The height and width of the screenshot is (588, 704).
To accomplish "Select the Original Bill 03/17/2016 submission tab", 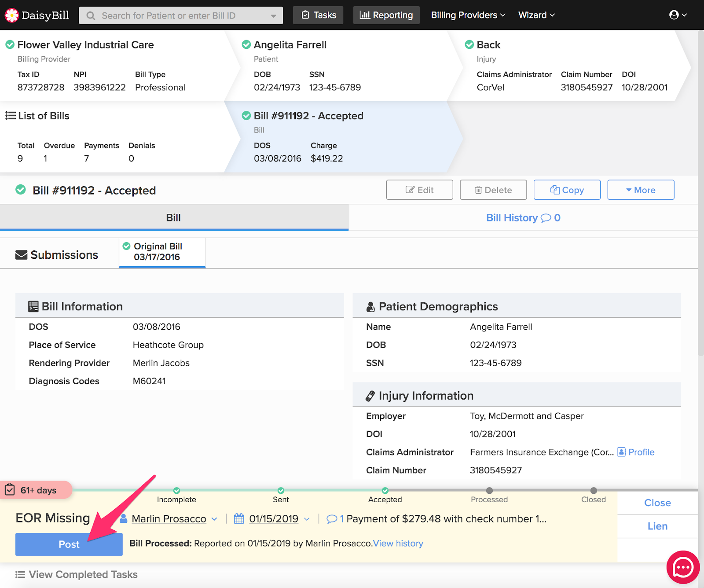I will point(162,252).
